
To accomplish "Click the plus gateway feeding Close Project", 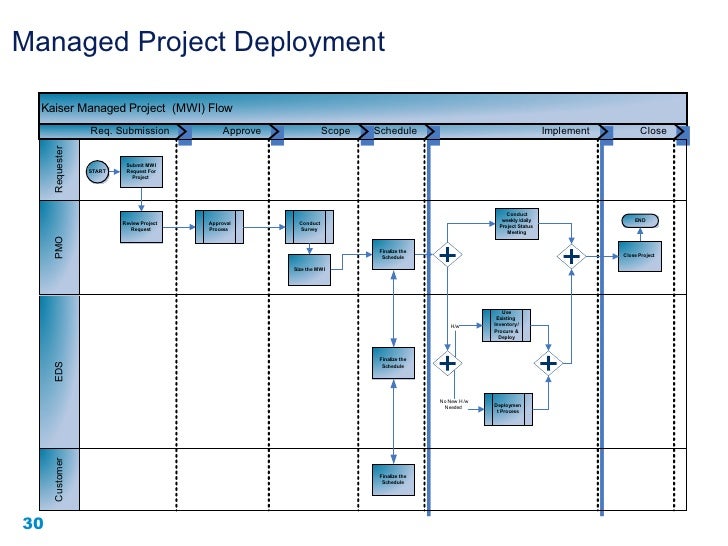I will pyautogui.click(x=571, y=256).
